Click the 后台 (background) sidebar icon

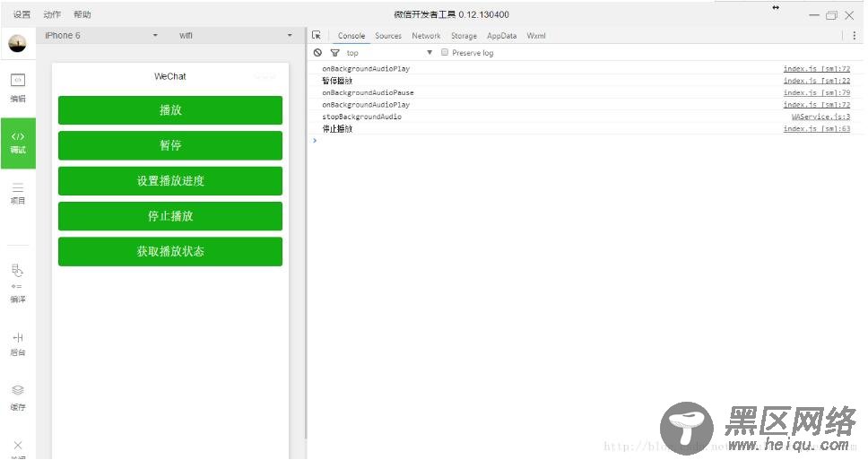[18, 343]
